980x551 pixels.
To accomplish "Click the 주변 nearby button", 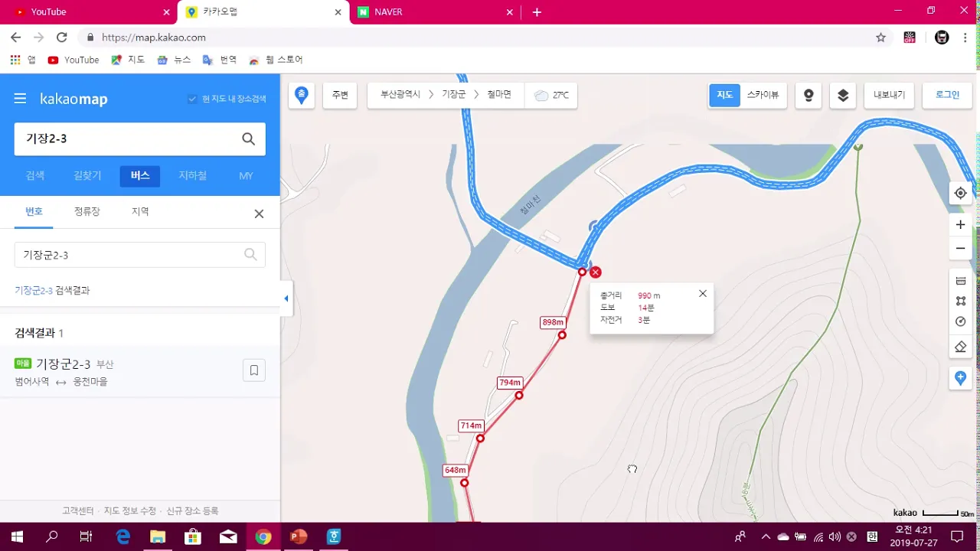I will pos(340,95).
